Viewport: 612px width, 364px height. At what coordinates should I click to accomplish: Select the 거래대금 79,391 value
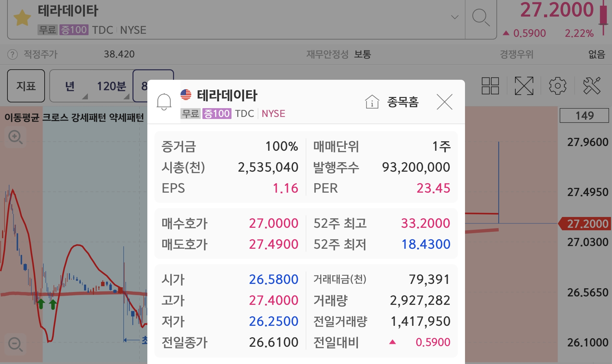[430, 280]
